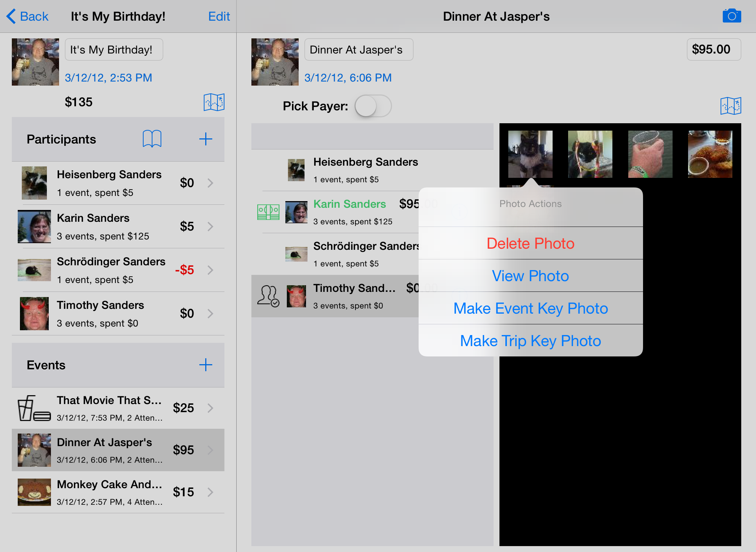Viewport: 756px width, 552px height.
Task: Open contacts book icon in Participants header
Action: (x=152, y=139)
